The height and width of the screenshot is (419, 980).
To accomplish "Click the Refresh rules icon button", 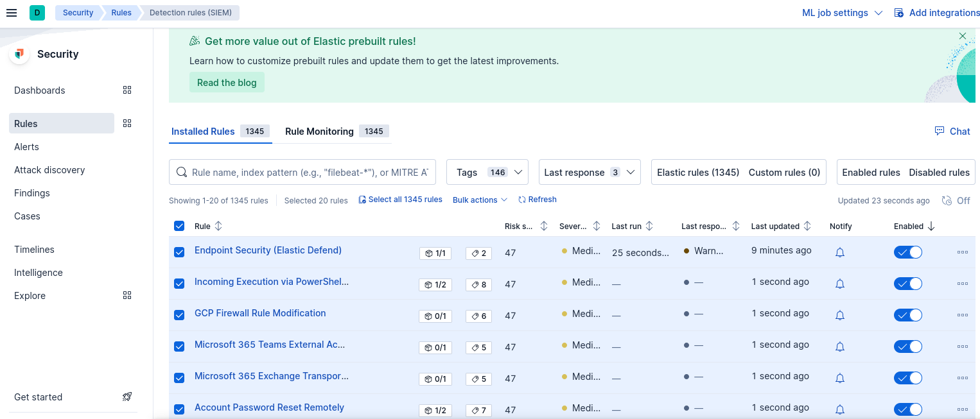I will click(522, 200).
